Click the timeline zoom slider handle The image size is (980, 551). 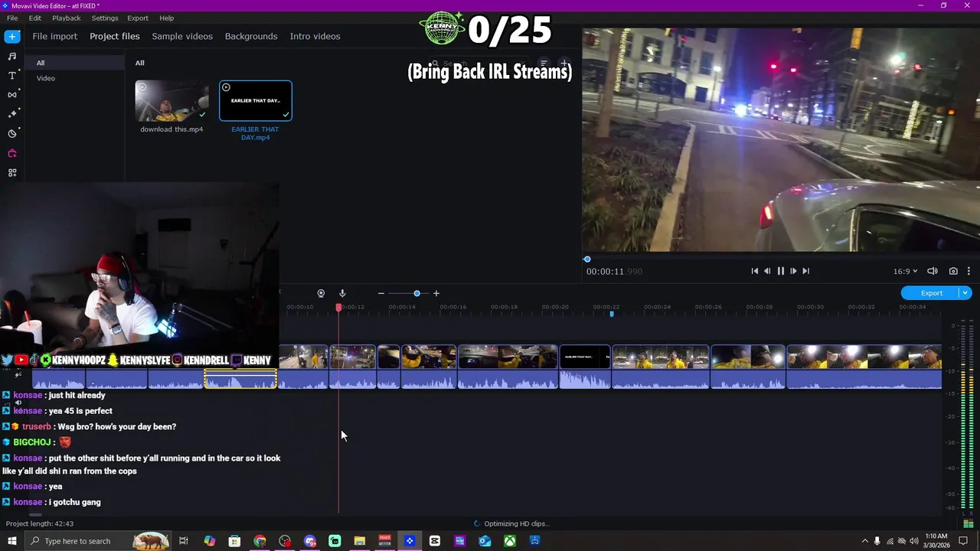(x=416, y=293)
